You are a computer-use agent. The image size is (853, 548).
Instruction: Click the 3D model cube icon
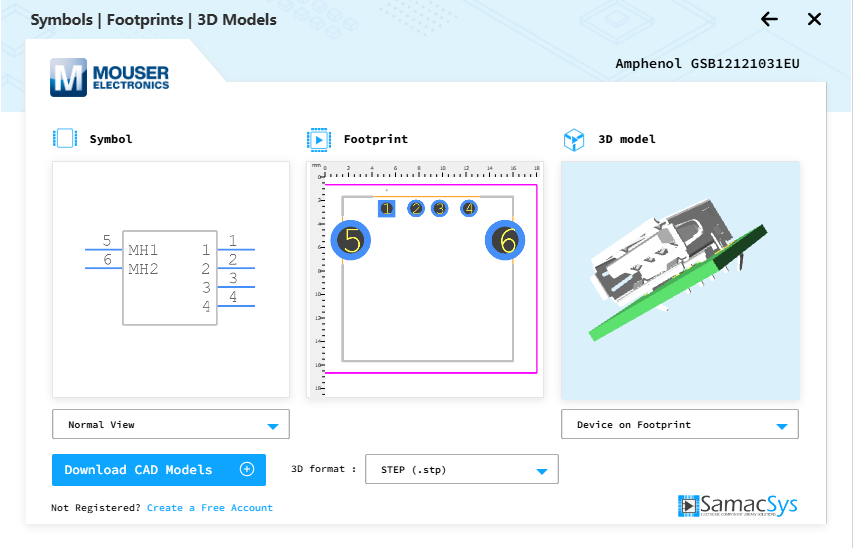coord(574,139)
